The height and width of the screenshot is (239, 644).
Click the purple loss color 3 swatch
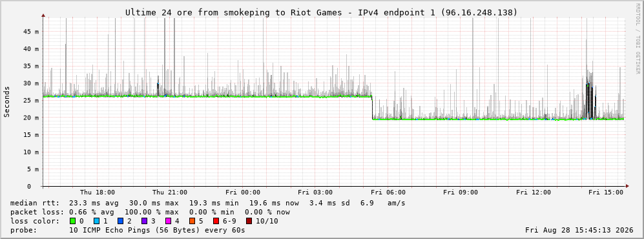144,221
